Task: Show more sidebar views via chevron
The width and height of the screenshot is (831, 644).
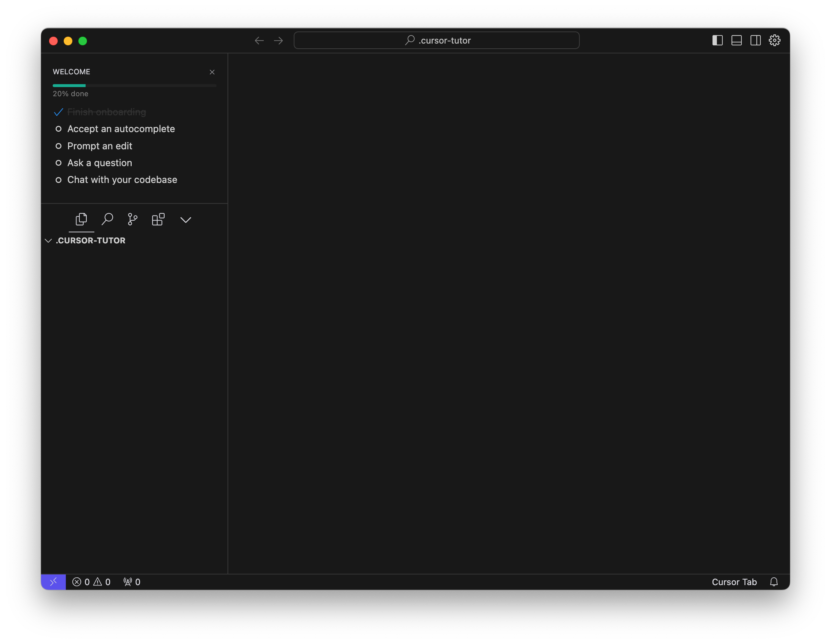Action: click(186, 220)
